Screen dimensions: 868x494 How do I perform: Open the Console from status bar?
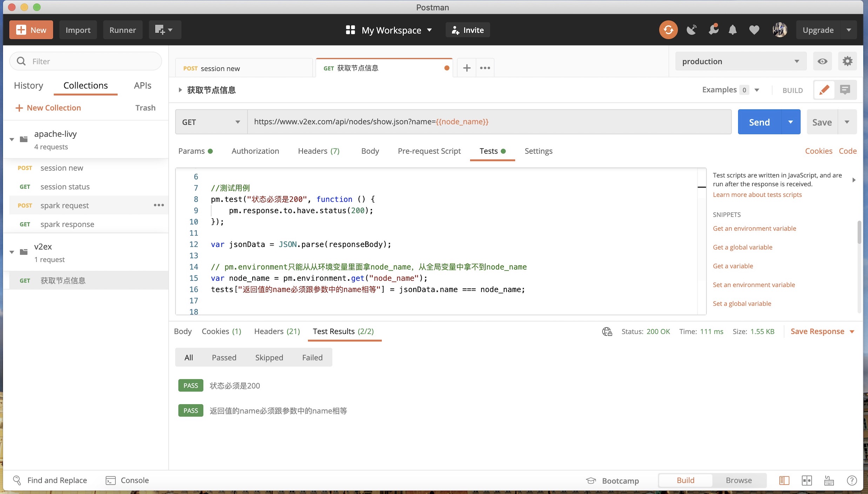pos(127,480)
